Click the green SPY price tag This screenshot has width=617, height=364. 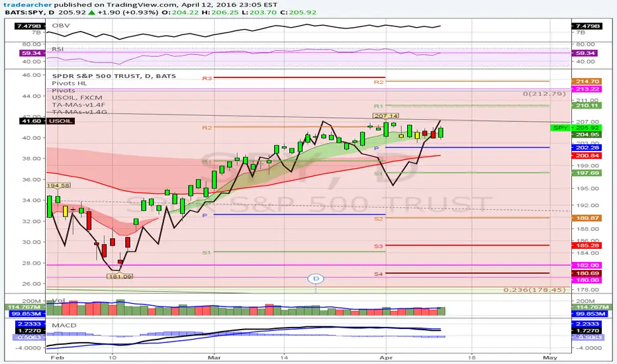click(560, 128)
